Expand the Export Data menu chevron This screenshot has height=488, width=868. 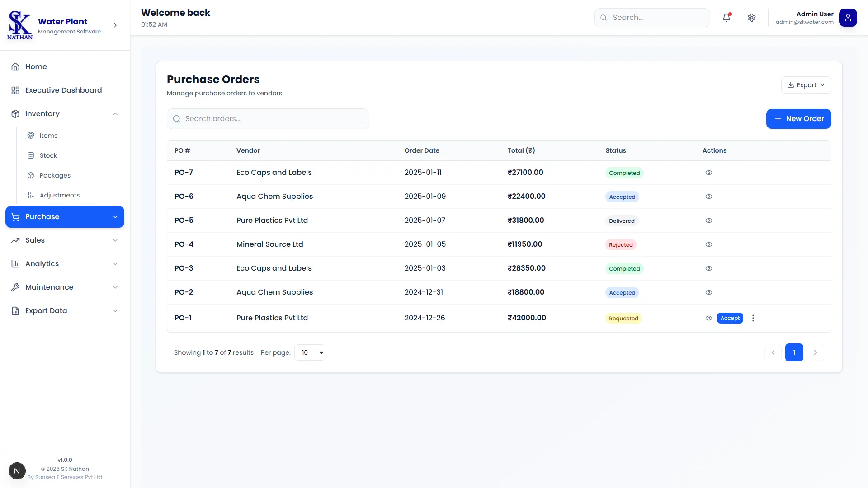point(115,311)
